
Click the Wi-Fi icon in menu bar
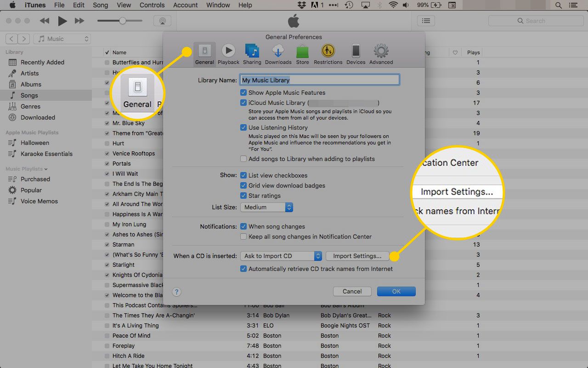coord(393,5)
